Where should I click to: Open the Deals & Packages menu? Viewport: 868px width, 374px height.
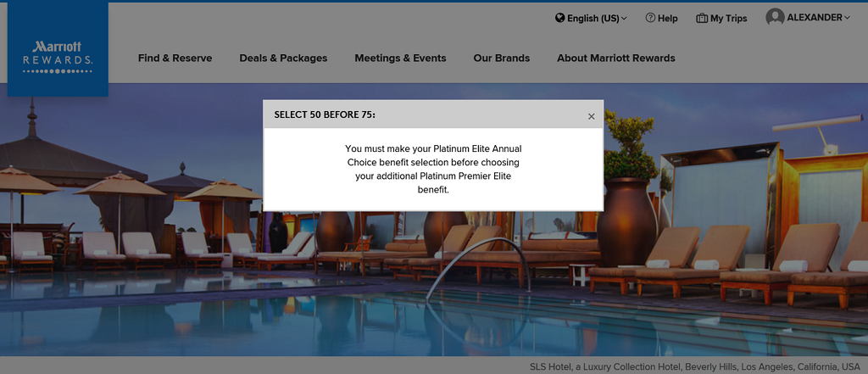click(x=283, y=59)
